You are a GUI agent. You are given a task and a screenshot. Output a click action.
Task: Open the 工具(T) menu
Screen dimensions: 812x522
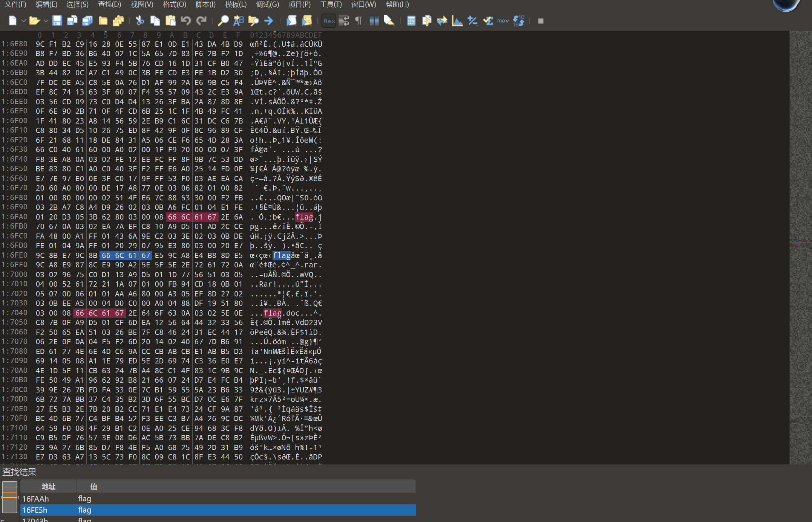coord(331,5)
